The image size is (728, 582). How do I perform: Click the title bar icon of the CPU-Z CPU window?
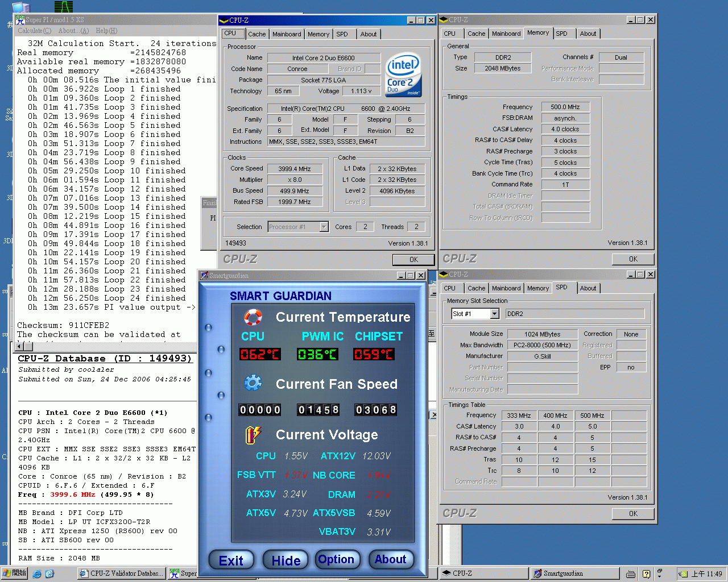click(x=224, y=20)
